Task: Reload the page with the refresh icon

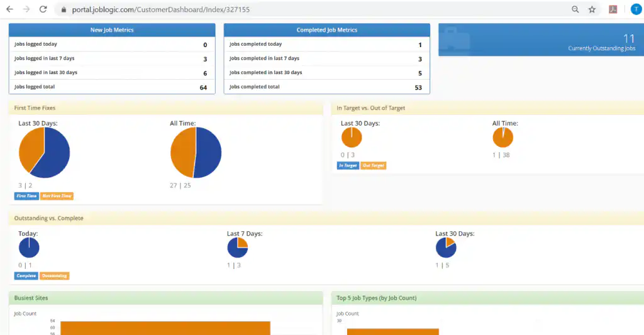Action: [x=43, y=9]
